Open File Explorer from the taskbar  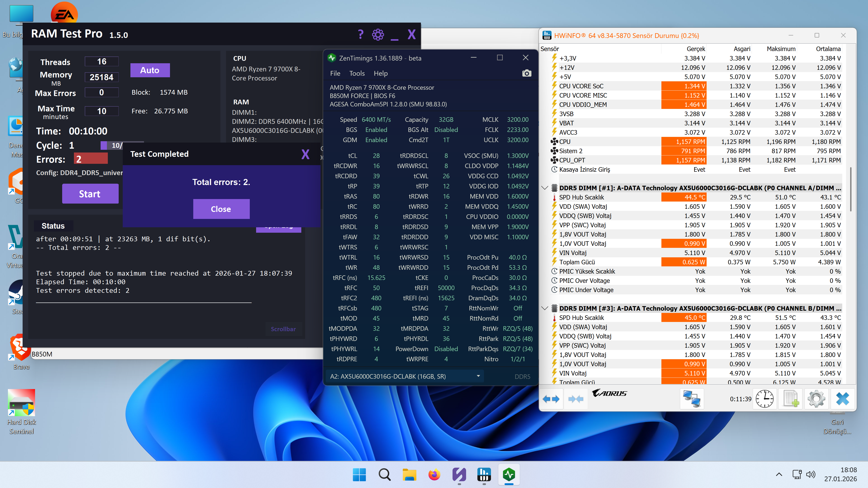click(x=409, y=474)
